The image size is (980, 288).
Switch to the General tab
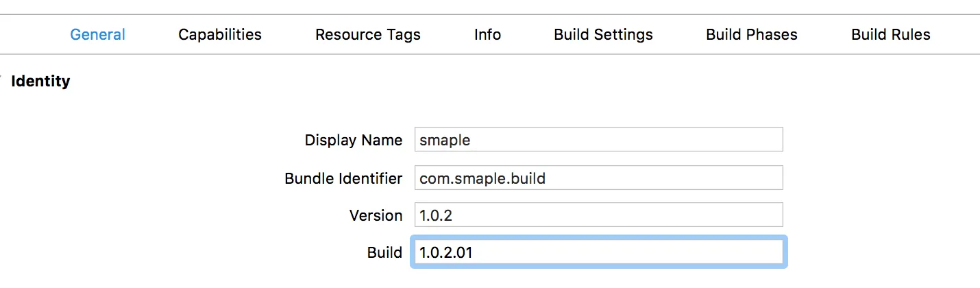[97, 34]
